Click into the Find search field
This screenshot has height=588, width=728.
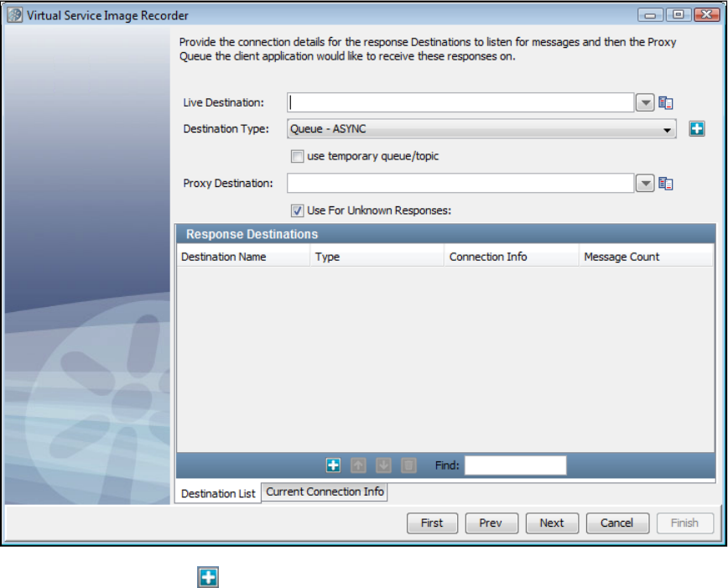[x=515, y=466]
